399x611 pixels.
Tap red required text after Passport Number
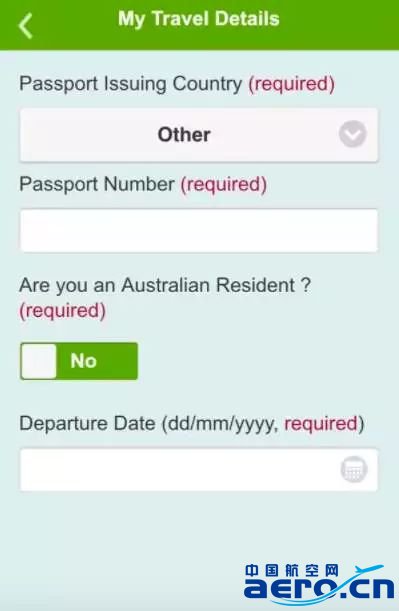click(224, 184)
